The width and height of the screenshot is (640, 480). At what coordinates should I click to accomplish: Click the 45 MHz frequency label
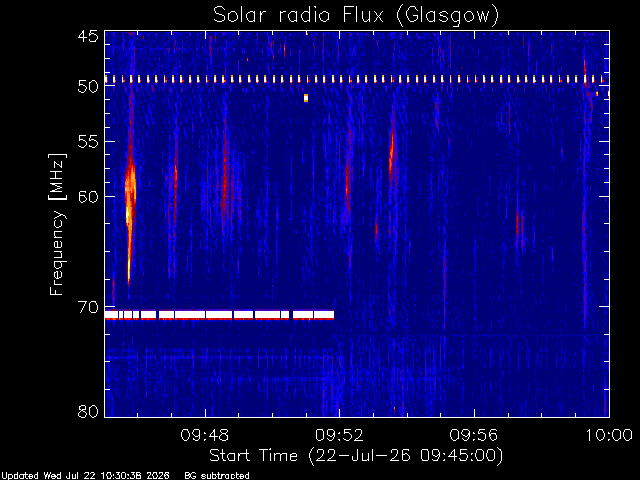click(88, 36)
